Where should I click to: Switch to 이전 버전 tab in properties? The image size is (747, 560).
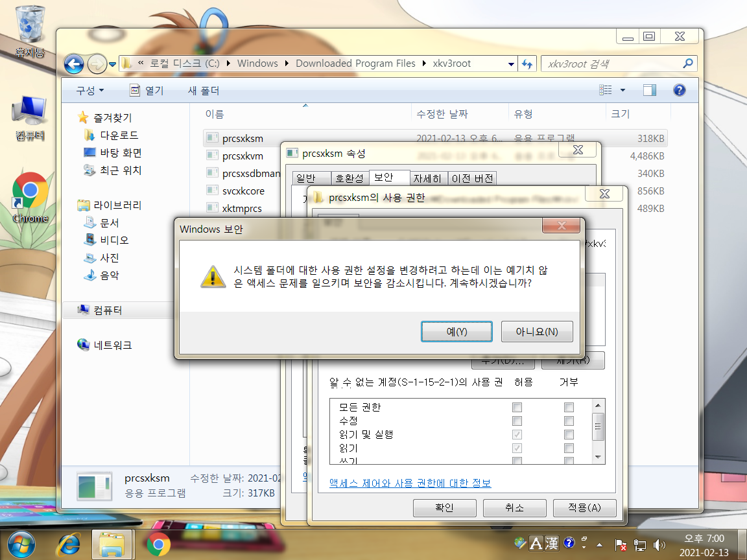tap(472, 179)
